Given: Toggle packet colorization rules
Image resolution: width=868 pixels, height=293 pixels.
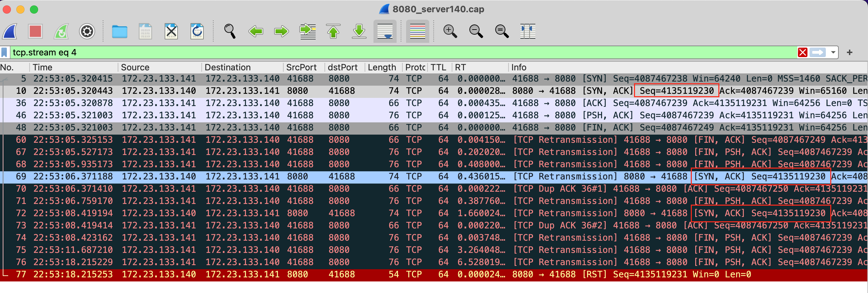Looking at the screenshot, I should [x=418, y=32].
